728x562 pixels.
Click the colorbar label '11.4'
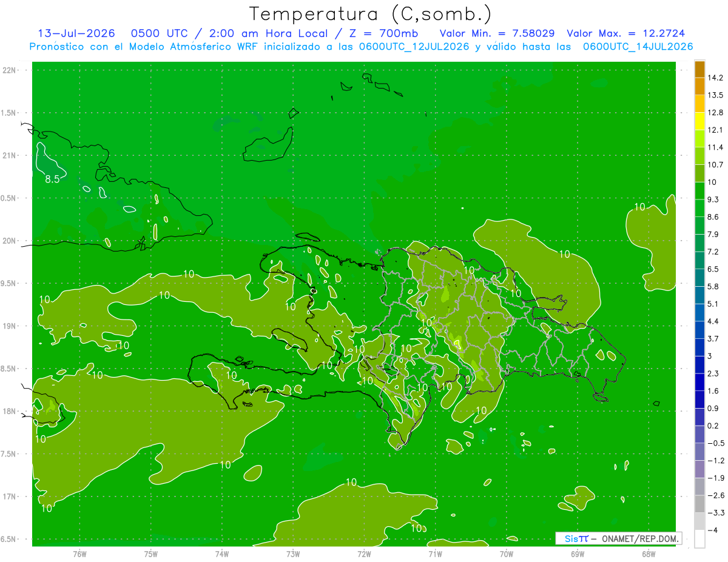716,147
